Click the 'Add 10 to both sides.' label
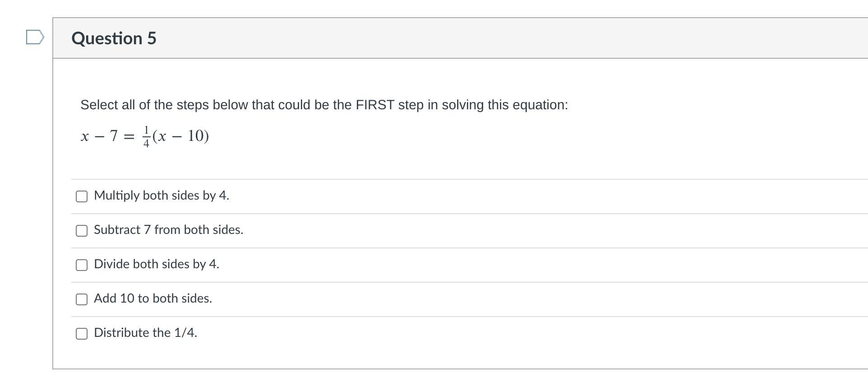Screen dimensions: 868x392 (152, 299)
